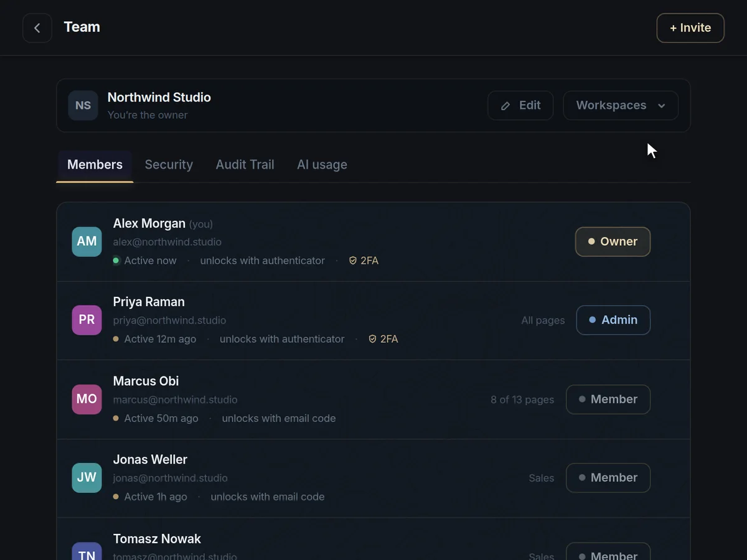
Task: Click Priya Raman's PR avatar
Action: tap(87, 320)
